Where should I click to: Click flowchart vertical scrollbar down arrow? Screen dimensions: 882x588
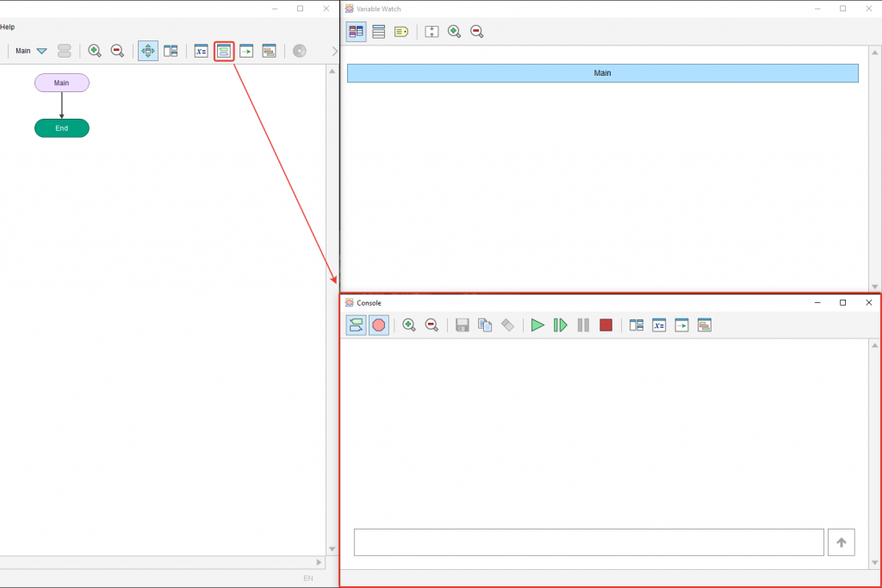[x=332, y=548]
